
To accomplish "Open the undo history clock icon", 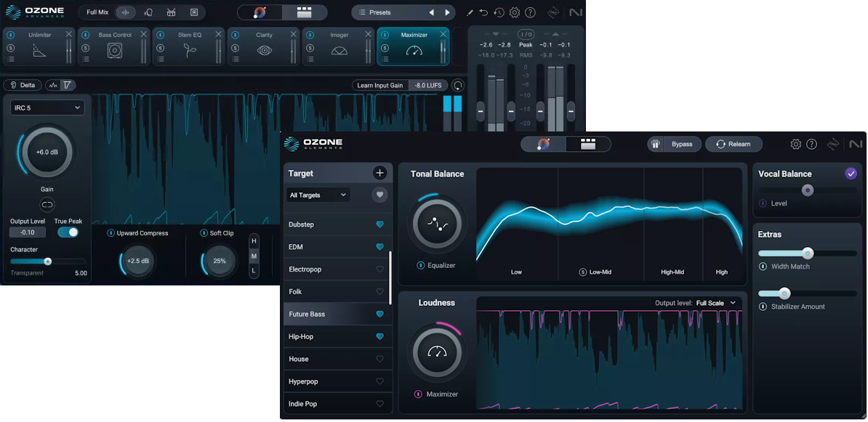I will coord(499,12).
